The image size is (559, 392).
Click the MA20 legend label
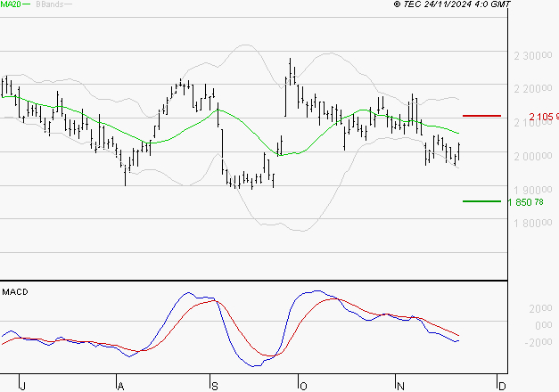[x=11, y=4]
